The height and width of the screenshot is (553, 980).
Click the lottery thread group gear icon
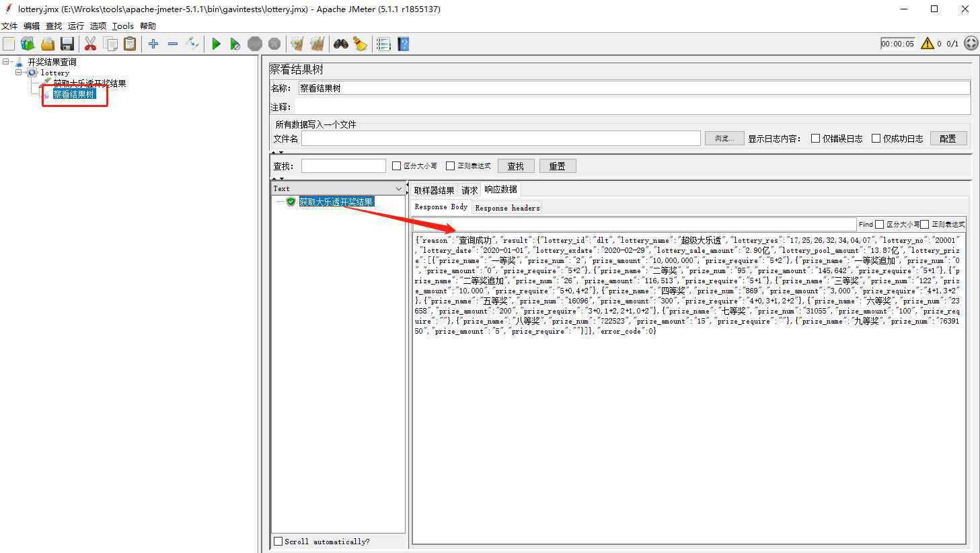(32, 73)
